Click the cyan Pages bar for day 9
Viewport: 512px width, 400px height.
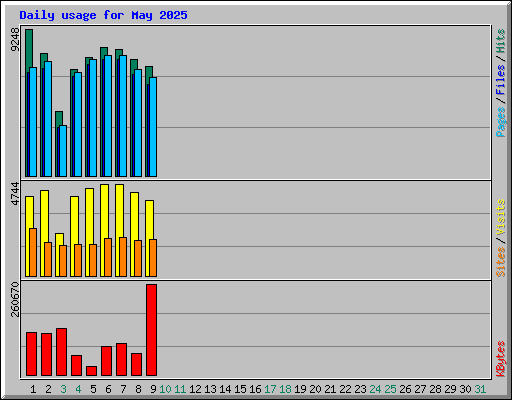click(153, 127)
